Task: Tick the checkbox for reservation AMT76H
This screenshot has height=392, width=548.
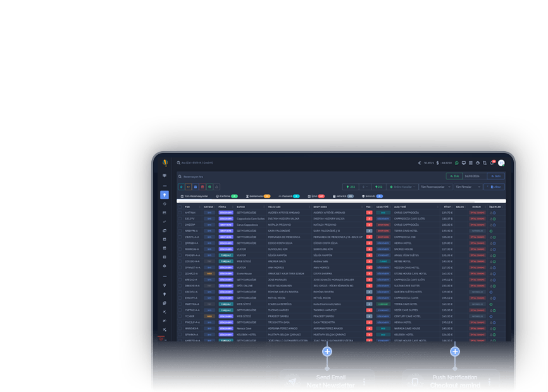Action: [x=180, y=212]
